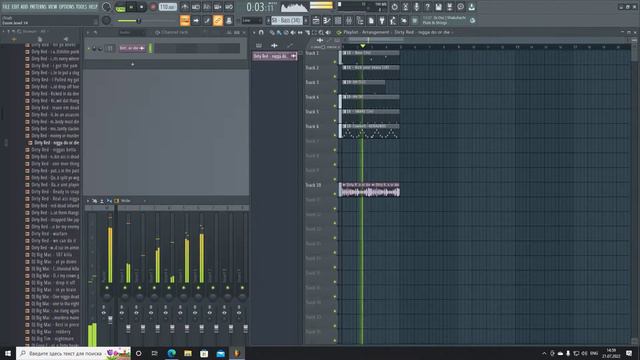Select the Slice tool in playlist toolbar
The width and height of the screenshot is (640, 360).
pyautogui.click(x=308, y=33)
